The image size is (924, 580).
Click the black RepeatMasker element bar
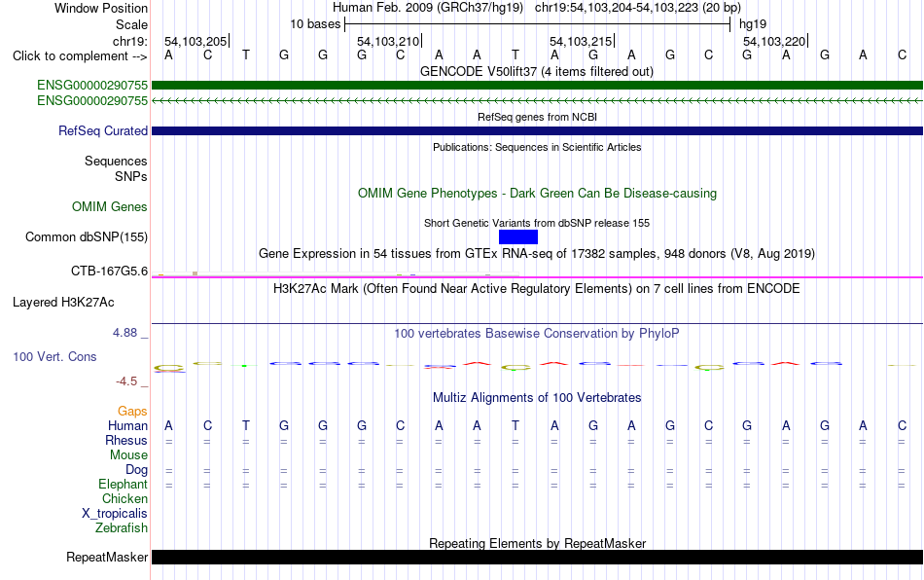point(537,557)
